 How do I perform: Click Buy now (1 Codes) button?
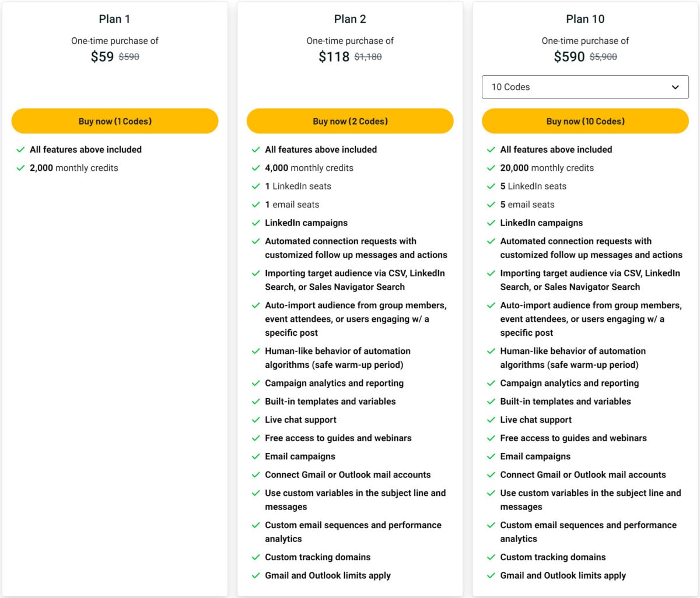115,121
